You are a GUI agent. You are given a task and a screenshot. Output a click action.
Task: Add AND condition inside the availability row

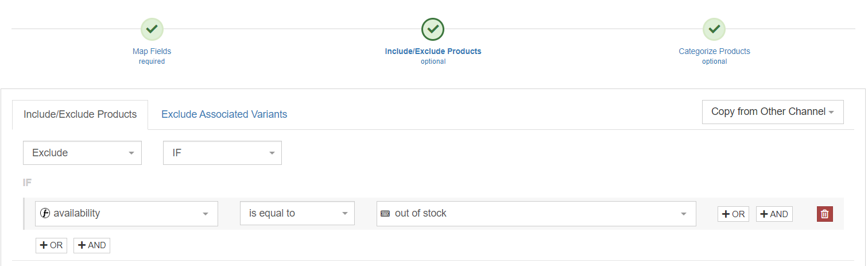(774, 214)
